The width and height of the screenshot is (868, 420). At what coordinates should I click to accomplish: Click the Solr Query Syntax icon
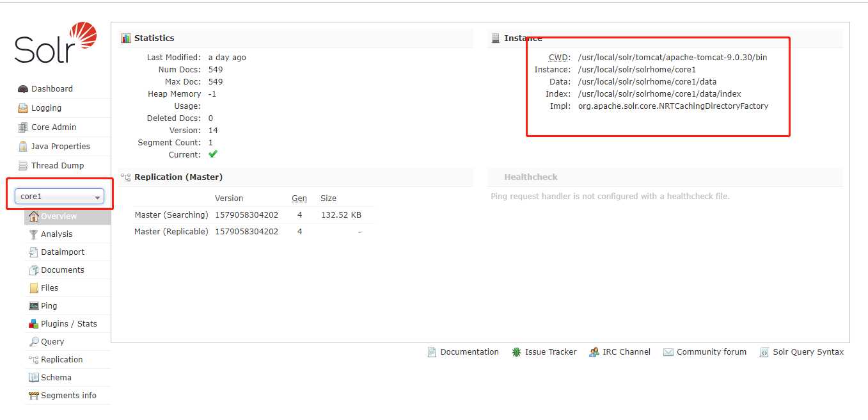[x=764, y=352]
